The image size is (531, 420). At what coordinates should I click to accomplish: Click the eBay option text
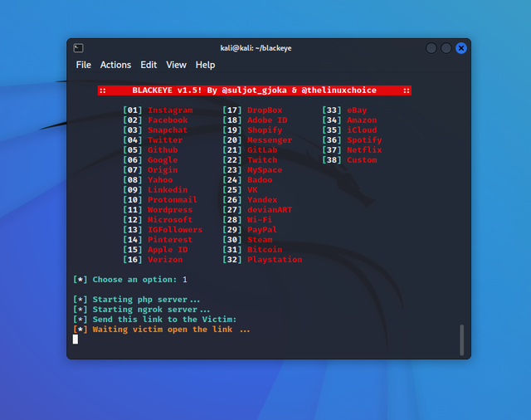(357, 110)
